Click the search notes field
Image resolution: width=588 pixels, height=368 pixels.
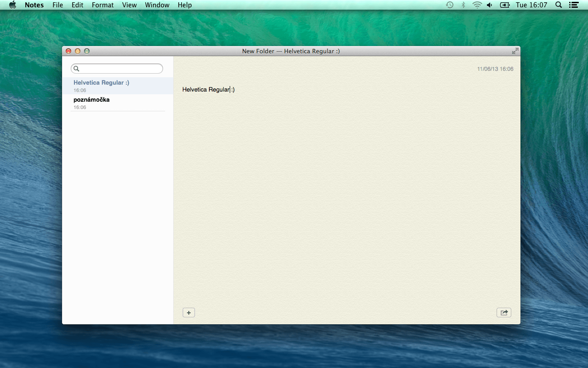pyautogui.click(x=117, y=69)
